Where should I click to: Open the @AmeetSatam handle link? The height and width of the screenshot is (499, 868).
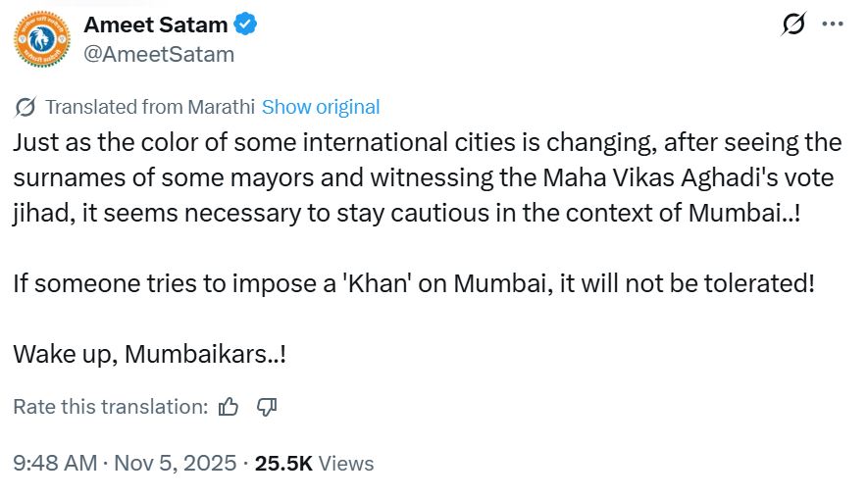point(159,54)
